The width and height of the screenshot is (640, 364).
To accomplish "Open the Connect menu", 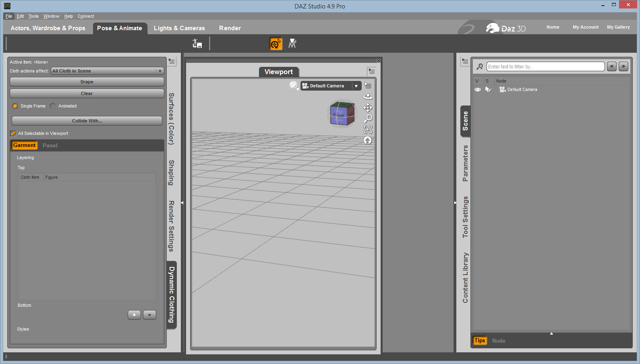I will [x=86, y=16].
